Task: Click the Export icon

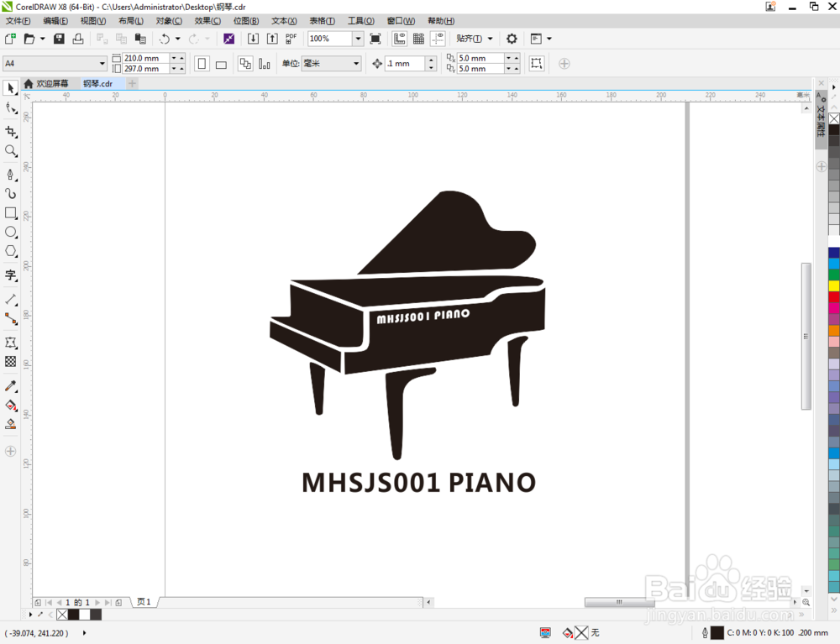Action: pyautogui.click(x=272, y=39)
